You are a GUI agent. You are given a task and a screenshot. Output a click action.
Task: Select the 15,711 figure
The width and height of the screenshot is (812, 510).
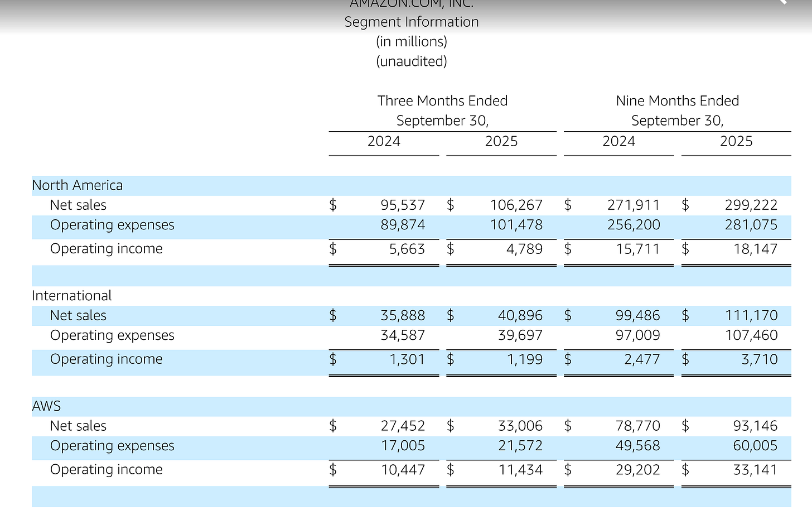[x=638, y=249]
